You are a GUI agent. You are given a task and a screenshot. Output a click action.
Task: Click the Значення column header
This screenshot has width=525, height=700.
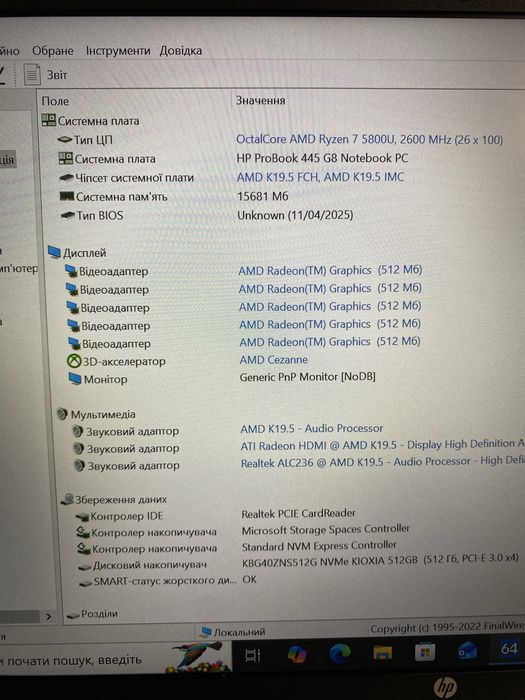[x=260, y=100]
